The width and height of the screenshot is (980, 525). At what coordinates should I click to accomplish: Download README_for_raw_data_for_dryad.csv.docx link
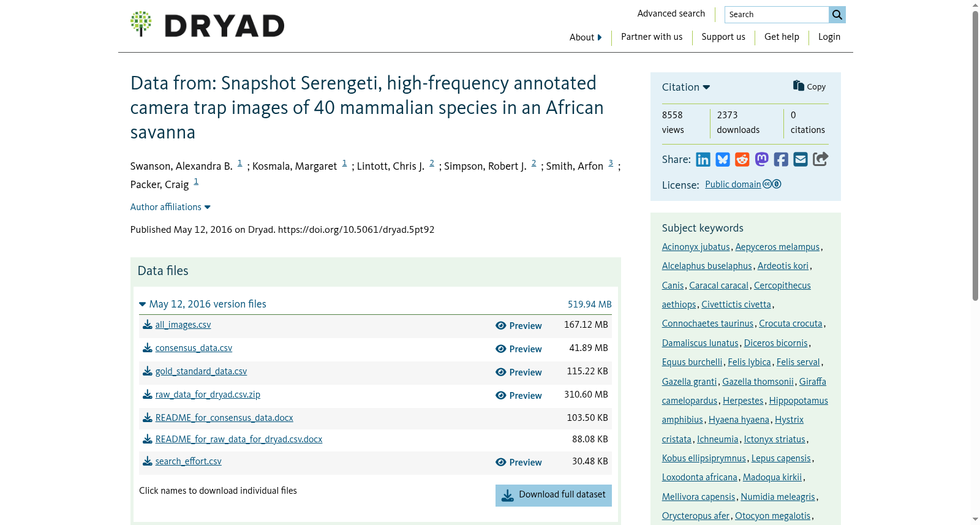(x=239, y=439)
